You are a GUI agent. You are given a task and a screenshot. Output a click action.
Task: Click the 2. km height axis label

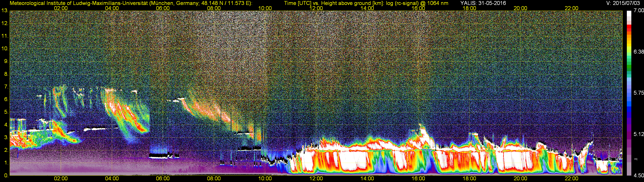point(6,150)
